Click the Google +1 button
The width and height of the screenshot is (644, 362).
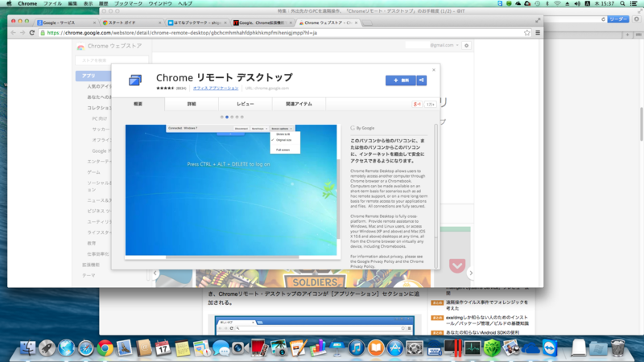(417, 105)
